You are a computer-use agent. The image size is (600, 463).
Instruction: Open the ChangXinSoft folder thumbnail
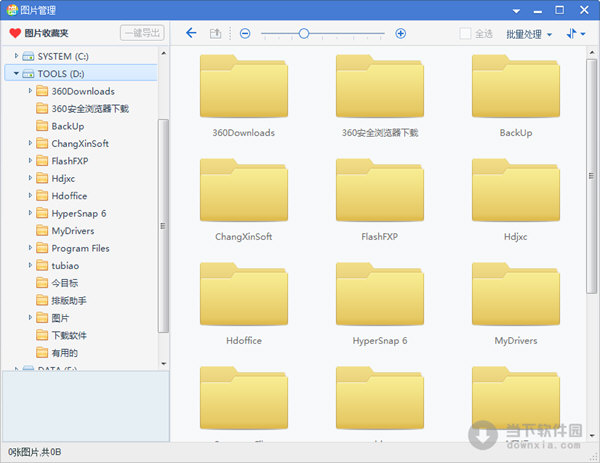244,190
